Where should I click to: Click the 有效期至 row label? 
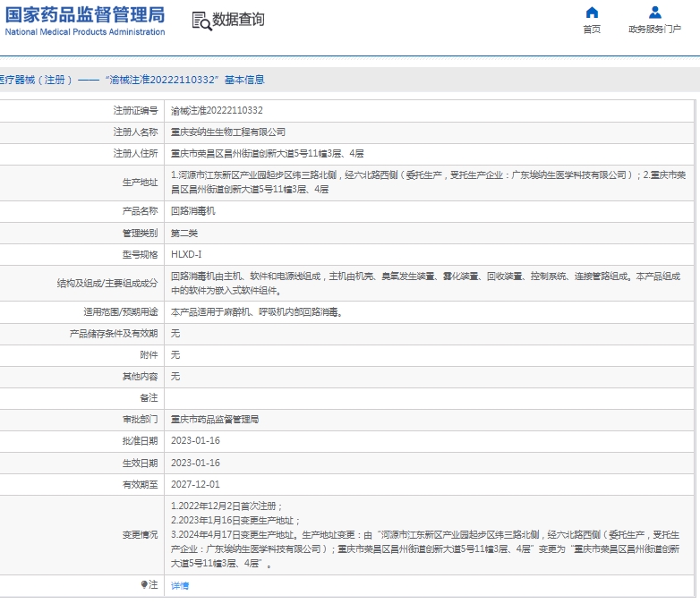(x=141, y=484)
